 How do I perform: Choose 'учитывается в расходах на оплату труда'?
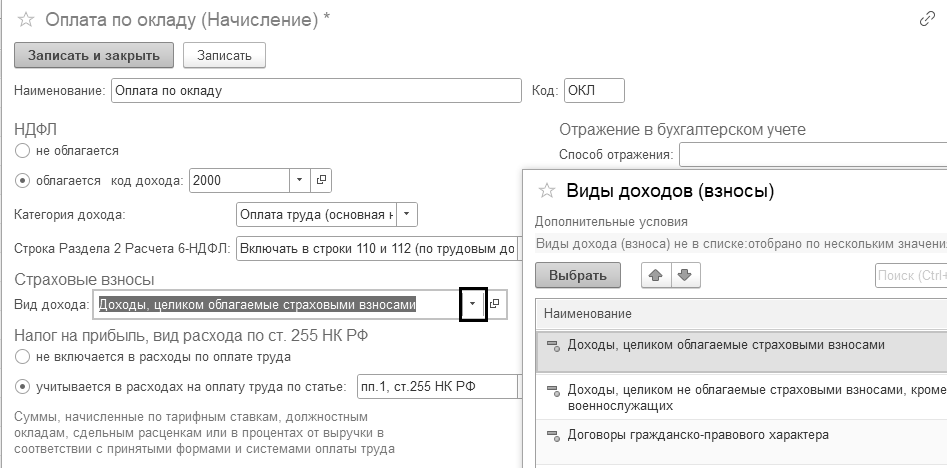pyautogui.click(x=22, y=386)
